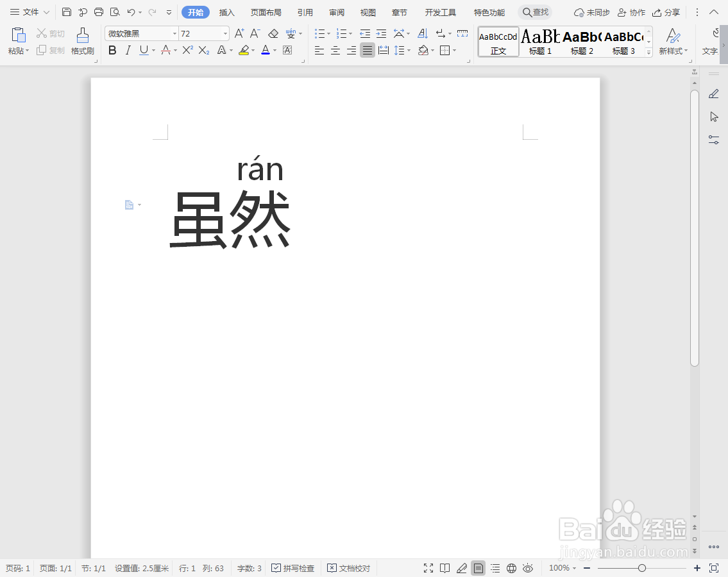Click the 分享 (Share) button
The height and width of the screenshot is (577, 728).
tap(666, 13)
